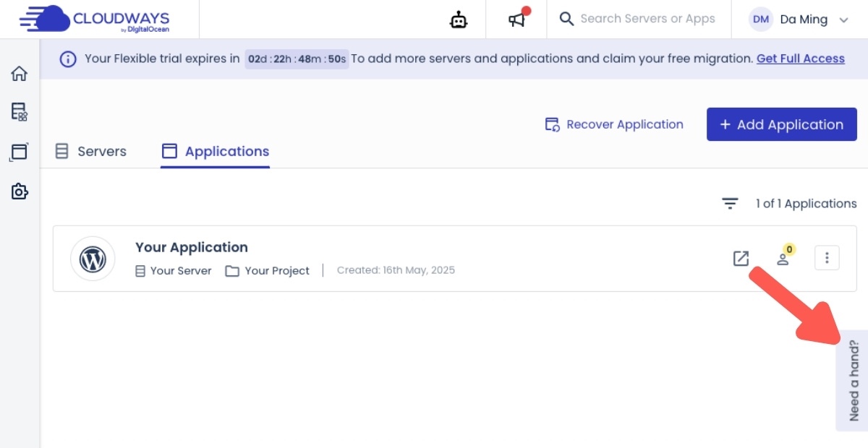
Task: Open the servers and apps sidebar icon
Action: click(x=20, y=112)
